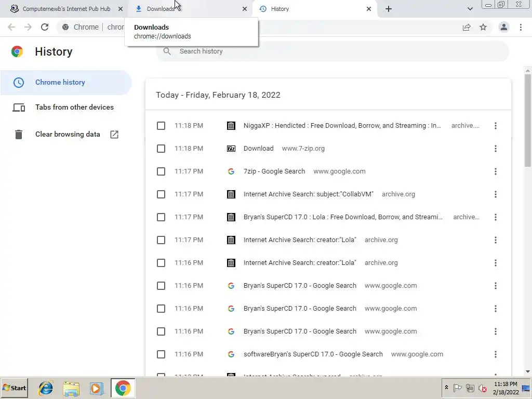Image resolution: width=532 pixels, height=399 pixels.
Task: Open the 7-zip.org Download history link
Action: tap(259, 149)
